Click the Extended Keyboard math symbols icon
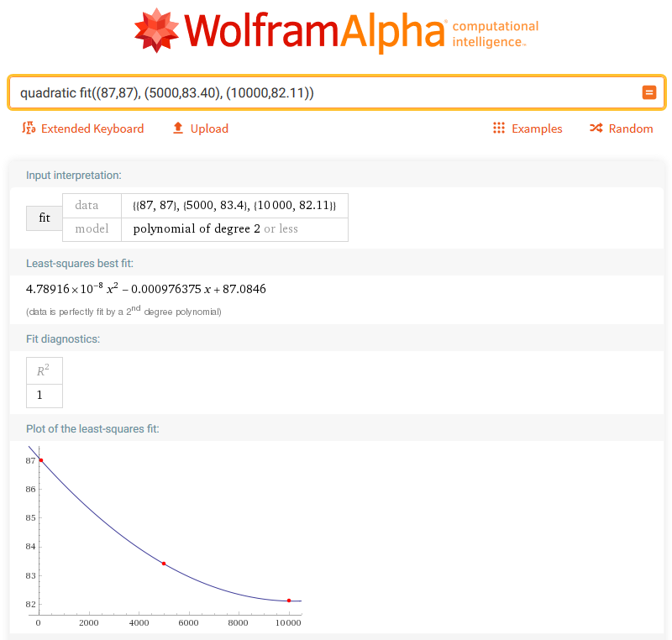 tap(29, 129)
